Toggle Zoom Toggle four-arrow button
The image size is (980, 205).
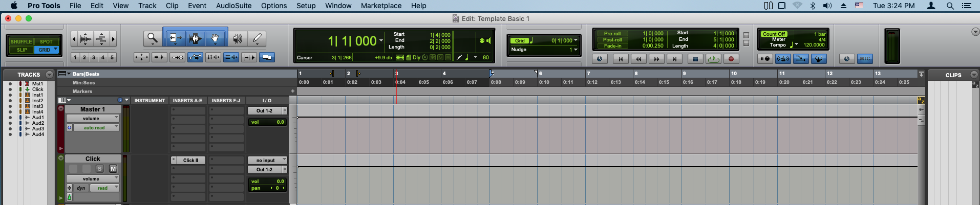tap(141, 57)
